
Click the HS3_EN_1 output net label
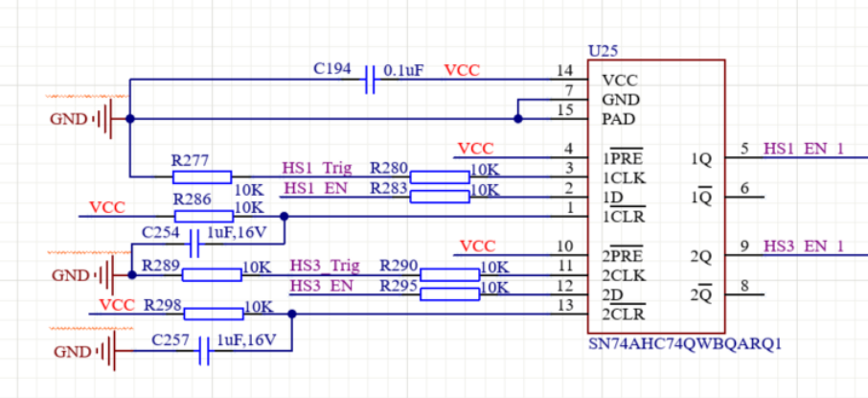[x=804, y=246]
